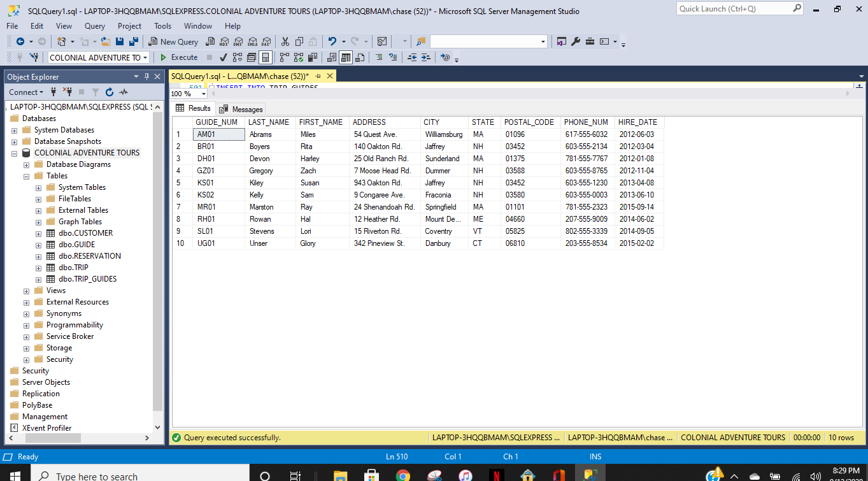Open the Display Estimated Execution Plan icon
Viewport: 868px width, 481px height.
tap(239, 57)
